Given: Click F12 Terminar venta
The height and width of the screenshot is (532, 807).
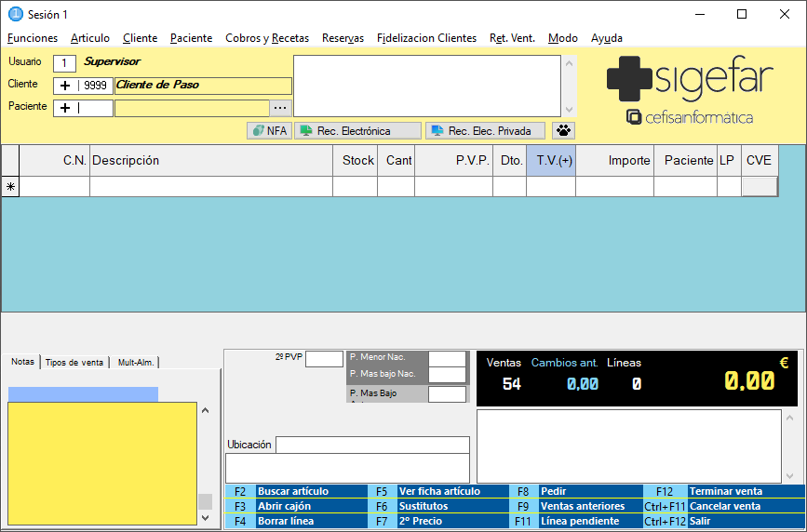Looking at the screenshot, I should 725,491.
